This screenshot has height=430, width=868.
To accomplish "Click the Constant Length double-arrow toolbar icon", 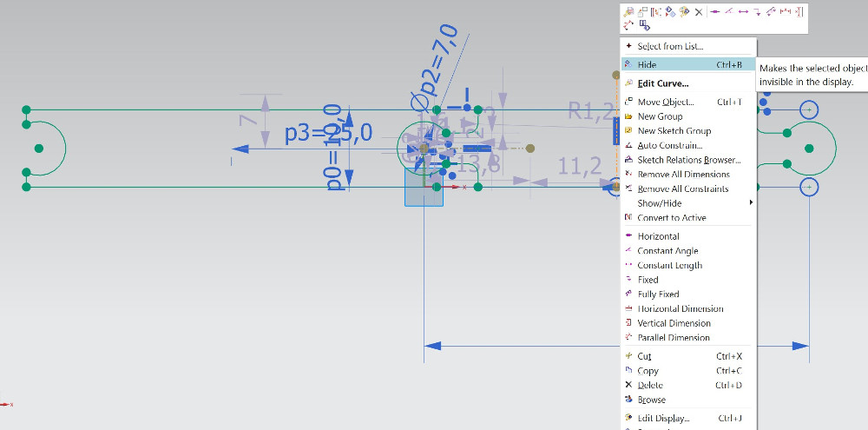I will click(x=744, y=11).
